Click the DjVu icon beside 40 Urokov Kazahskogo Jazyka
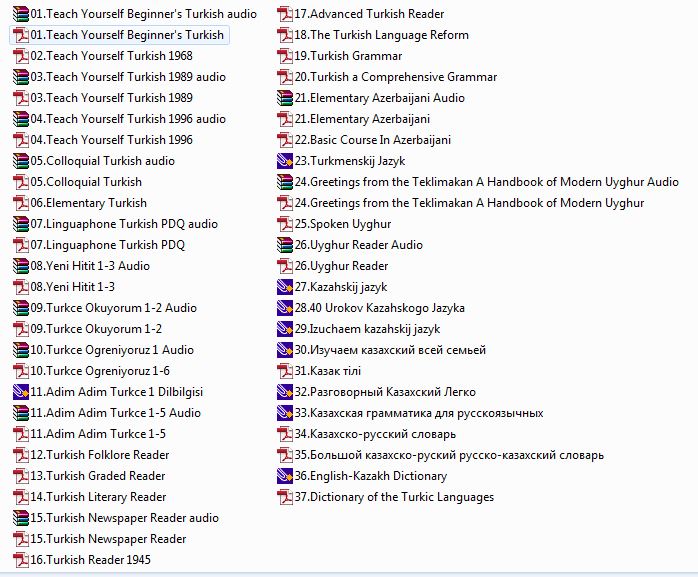 point(285,308)
